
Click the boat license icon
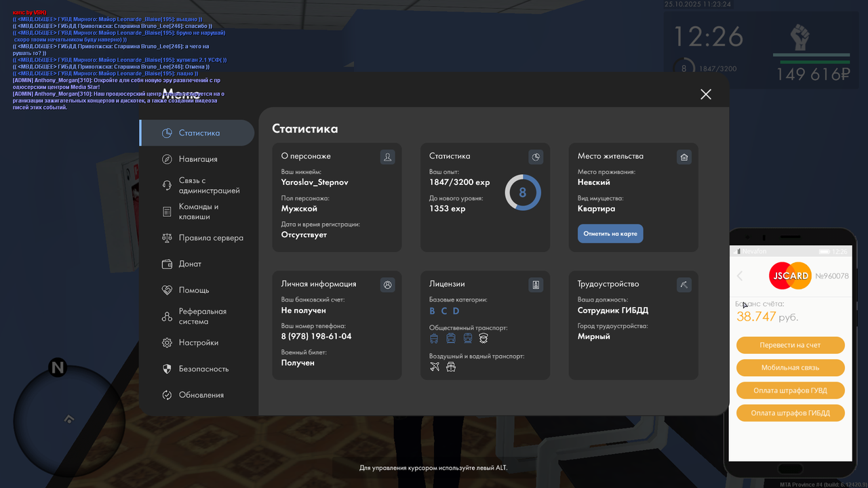(451, 367)
